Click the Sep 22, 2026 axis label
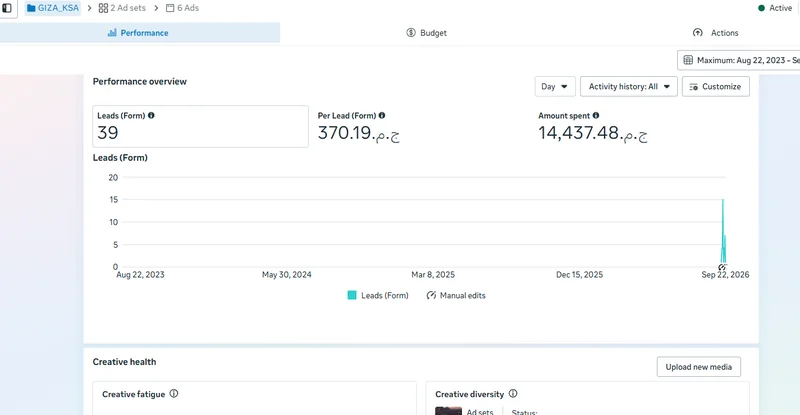The width and height of the screenshot is (800, 415). [x=725, y=275]
